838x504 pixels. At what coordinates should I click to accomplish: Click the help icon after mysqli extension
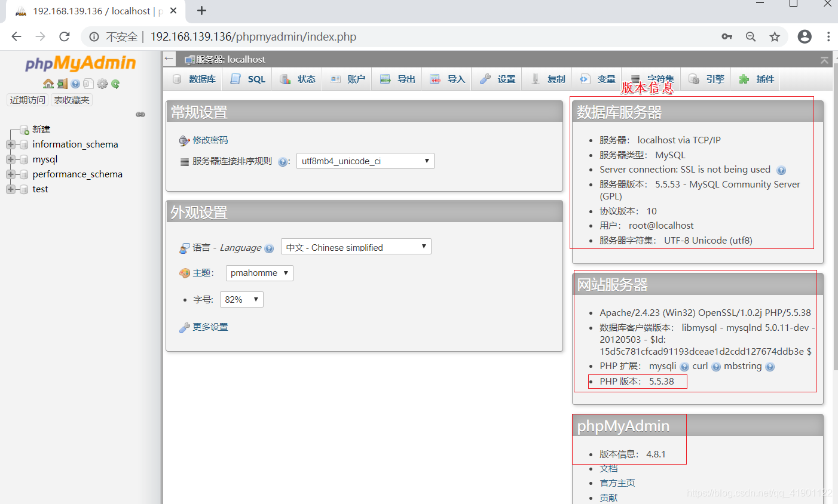[x=684, y=367]
